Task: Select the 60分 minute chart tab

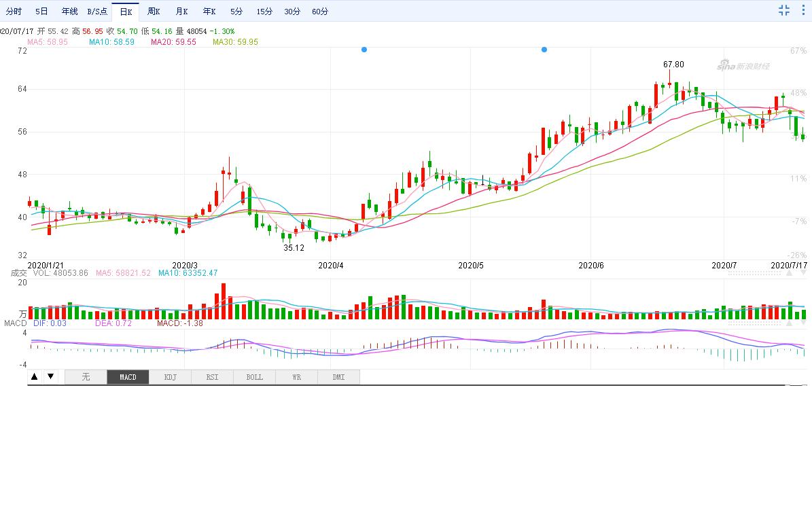Action: click(x=320, y=12)
